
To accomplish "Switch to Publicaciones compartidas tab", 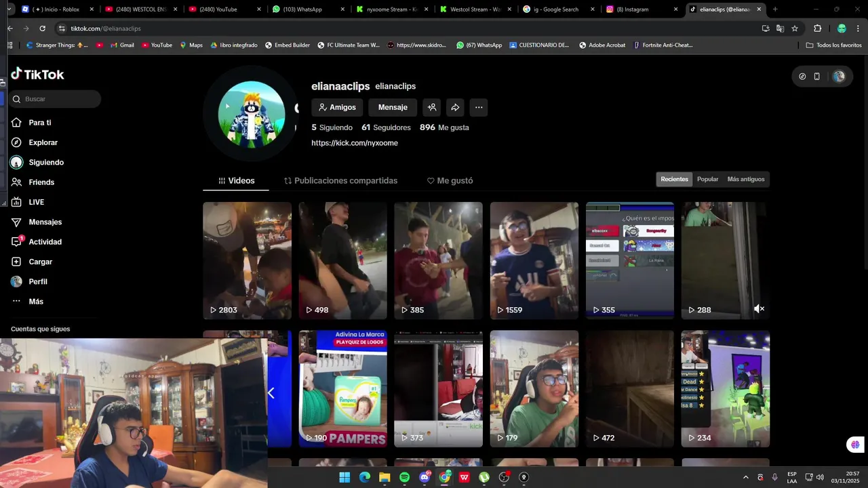I will [x=340, y=181].
